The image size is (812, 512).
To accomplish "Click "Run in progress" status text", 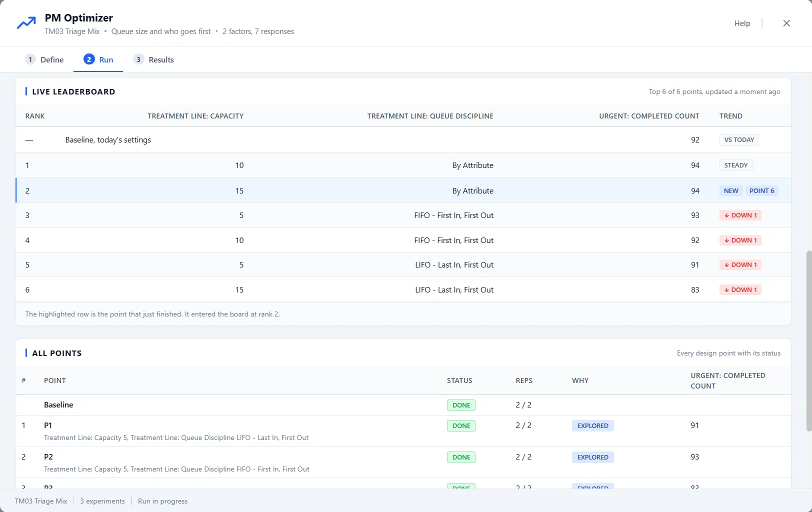I will [163, 501].
